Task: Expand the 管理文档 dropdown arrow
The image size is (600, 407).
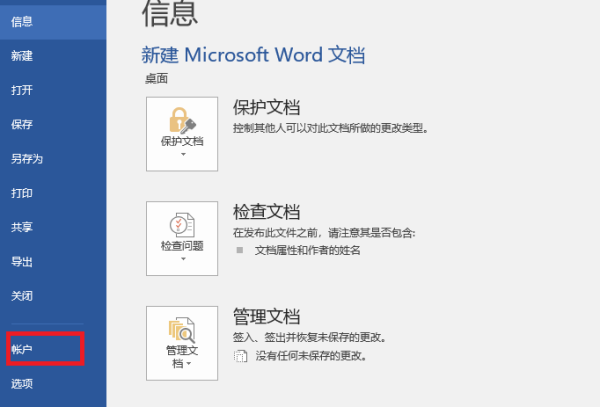Action: [189, 363]
